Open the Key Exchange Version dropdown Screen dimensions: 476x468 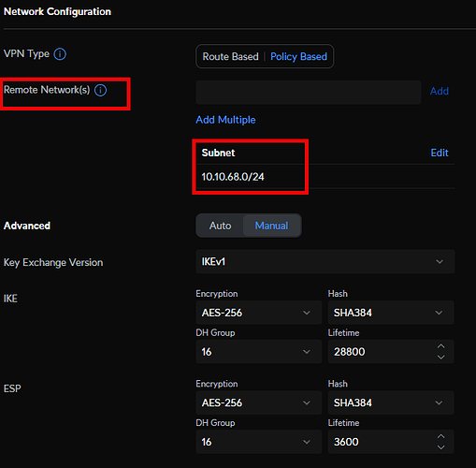tap(325, 261)
